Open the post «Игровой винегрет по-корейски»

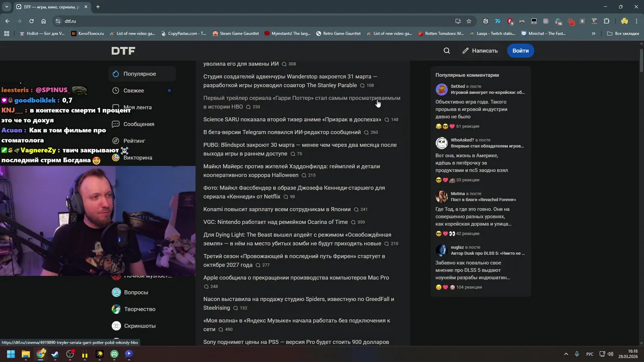[488, 93]
